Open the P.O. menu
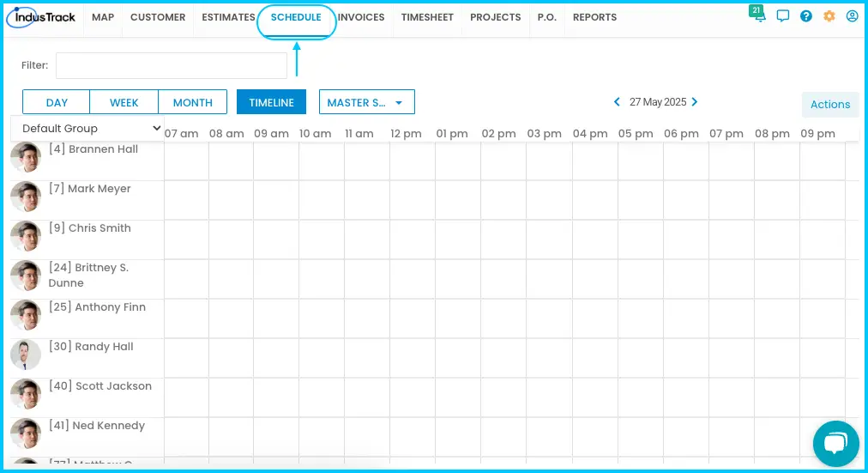 click(547, 17)
